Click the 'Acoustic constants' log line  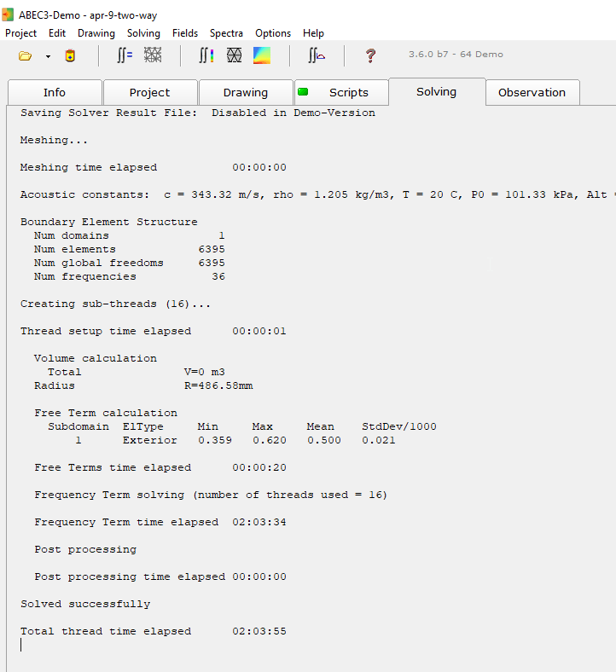[x=317, y=194]
